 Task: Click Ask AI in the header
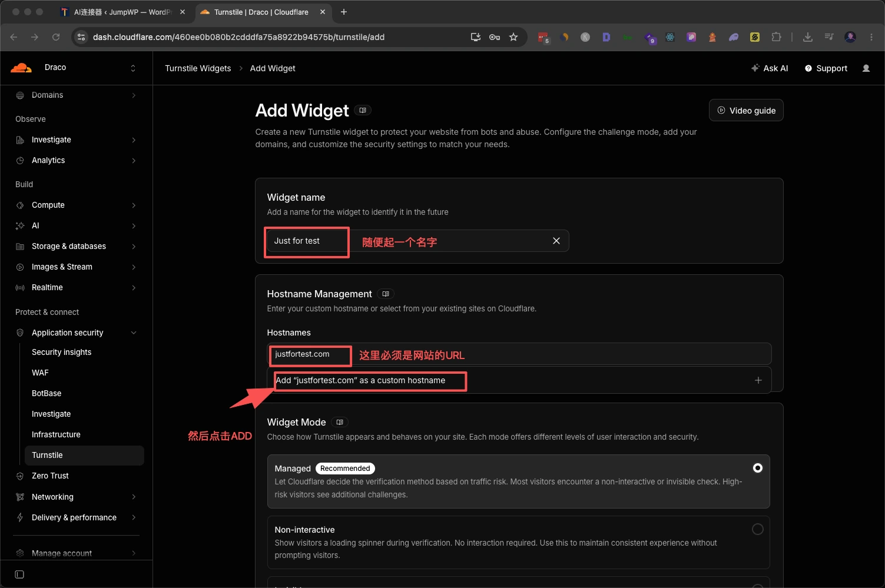[x=770, y=68]
